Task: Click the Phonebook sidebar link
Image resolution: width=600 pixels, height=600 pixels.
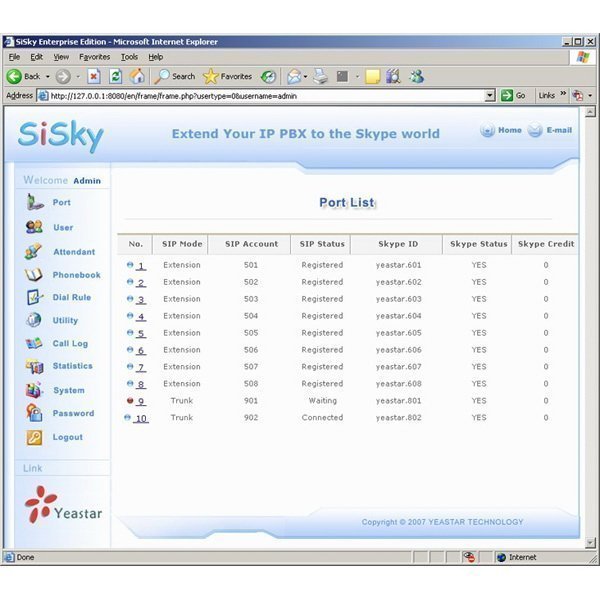Action: (77, 275)
